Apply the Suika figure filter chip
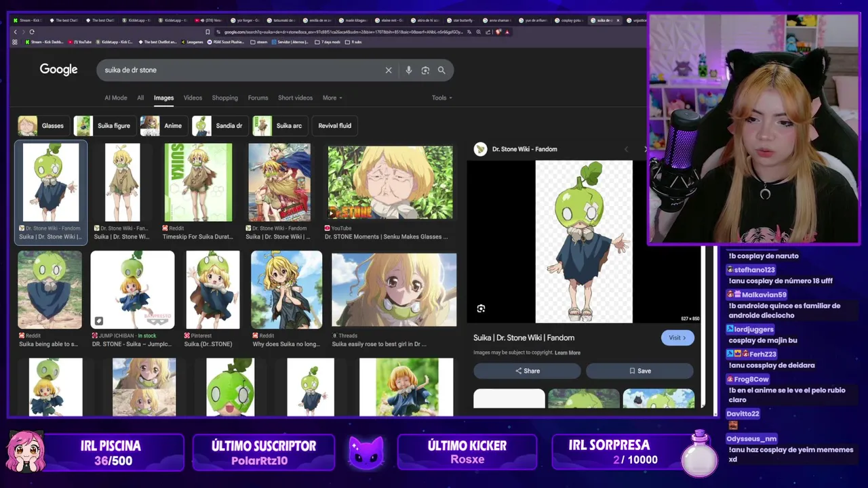This screenshot has height=488, width=868. click(104, 125)
